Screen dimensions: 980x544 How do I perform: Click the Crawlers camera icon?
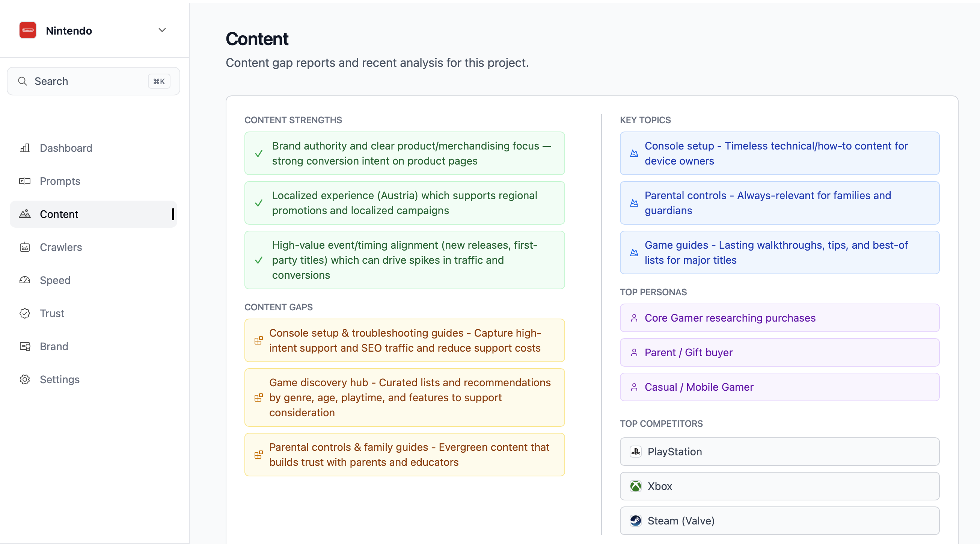pos(25,247)
